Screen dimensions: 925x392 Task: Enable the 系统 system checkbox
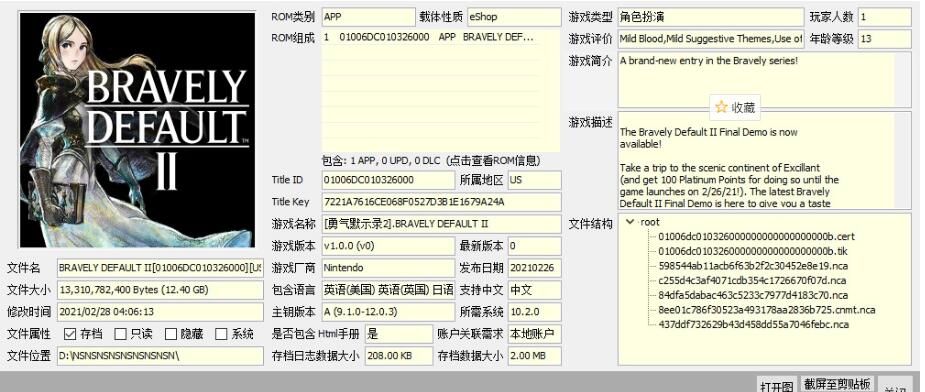(221, 334)
